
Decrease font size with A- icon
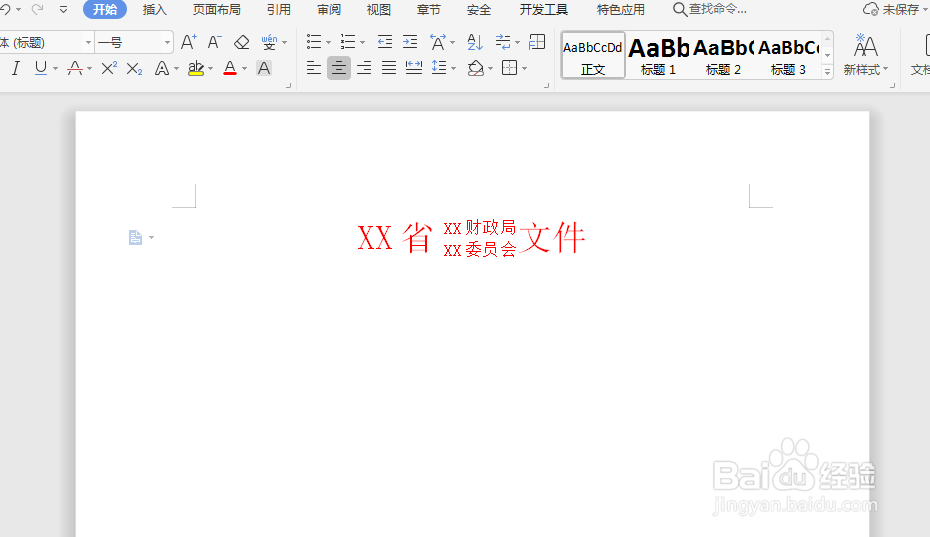coord(214,42)
